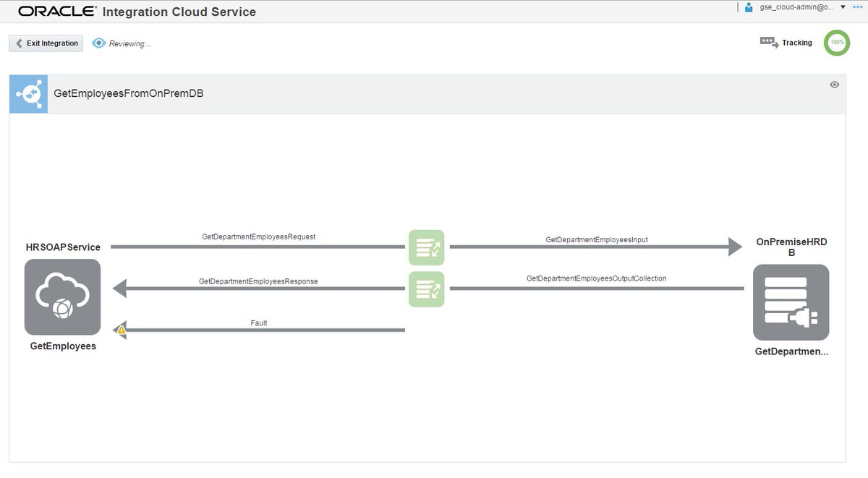Image resolution: width=868 pixels, height=478 pixels.
Task: Click the Tracking fields icon
Action: point(769,43)
